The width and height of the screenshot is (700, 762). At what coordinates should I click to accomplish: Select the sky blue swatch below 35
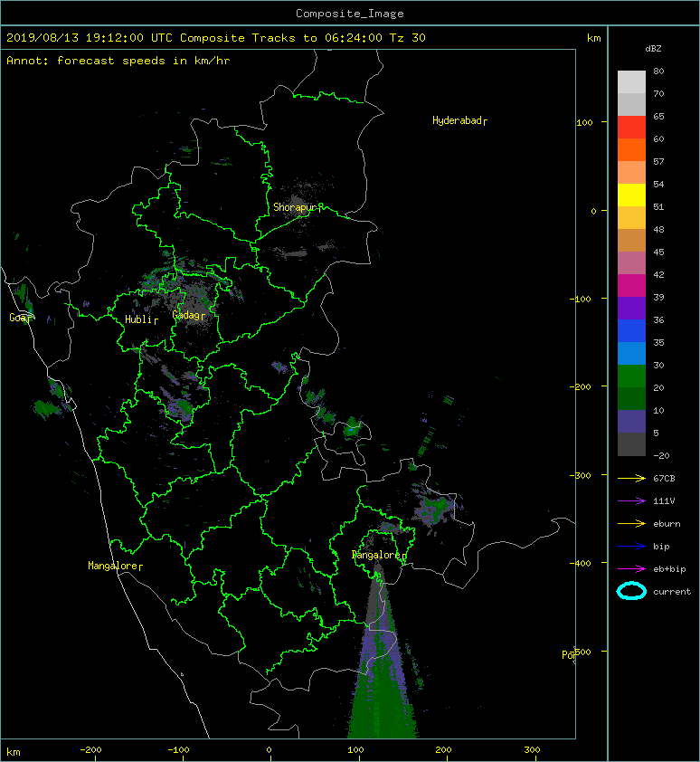631,353
